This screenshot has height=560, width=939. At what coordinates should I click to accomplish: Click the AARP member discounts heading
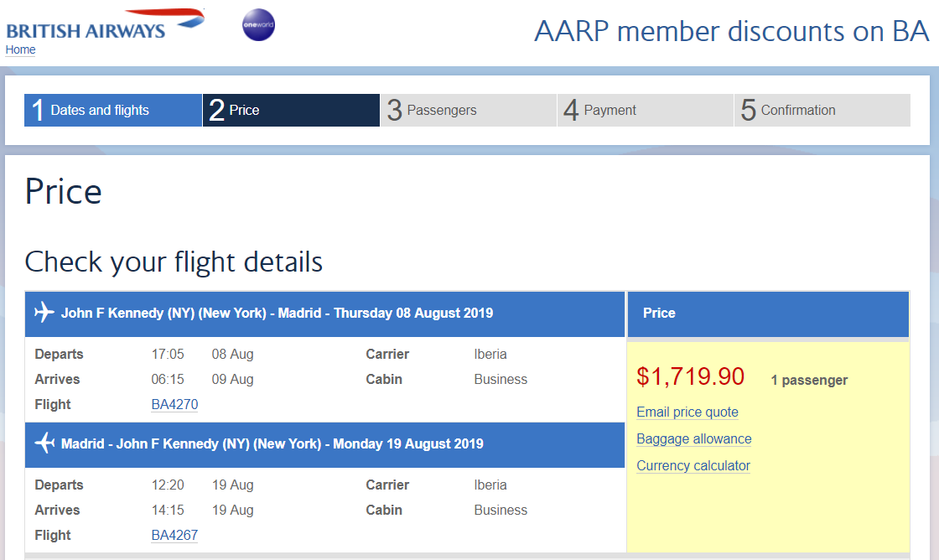pyautogui.click(x=731, y=31)
